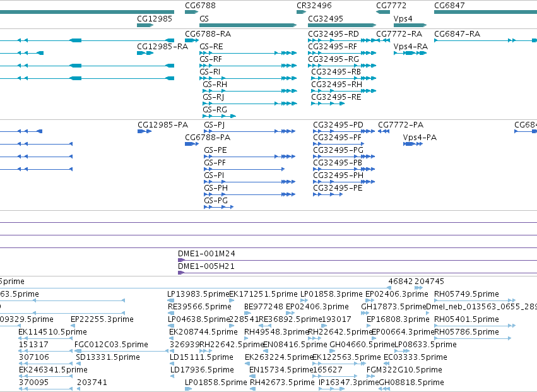This screenshot has height=392, width=537.
Task: Select protein CG32495-PG
Action: pyautogui.click(x=338, y=150)
